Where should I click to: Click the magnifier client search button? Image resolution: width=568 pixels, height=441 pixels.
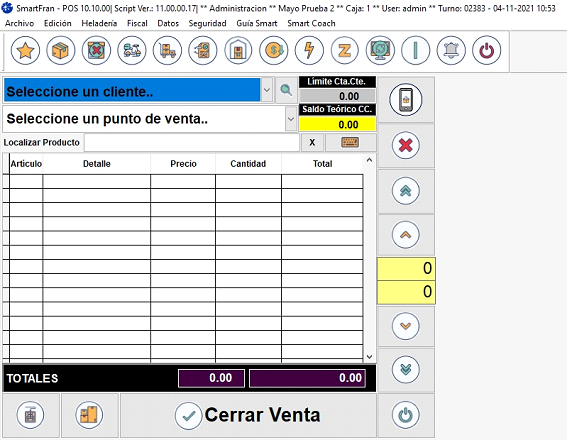coord(286,90)
